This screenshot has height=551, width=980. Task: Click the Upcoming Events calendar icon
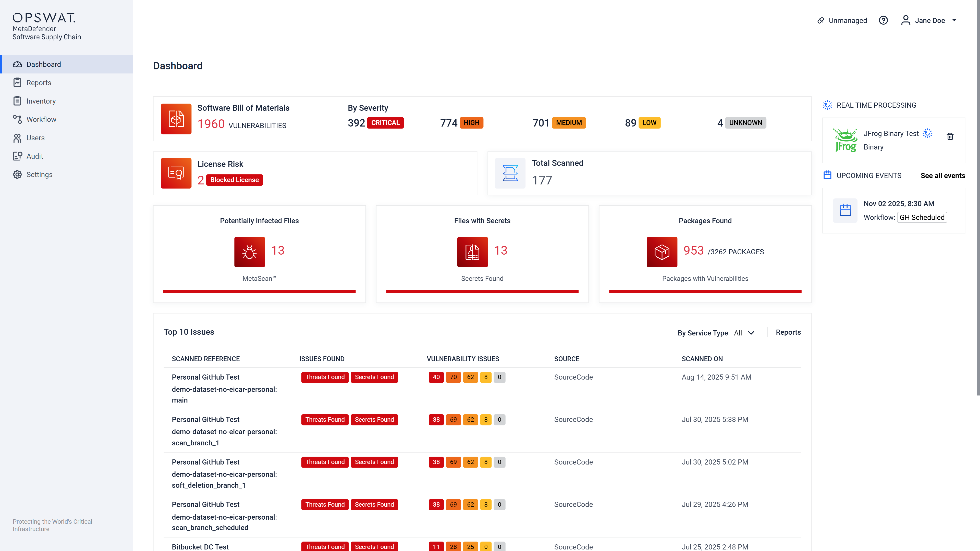827,175
